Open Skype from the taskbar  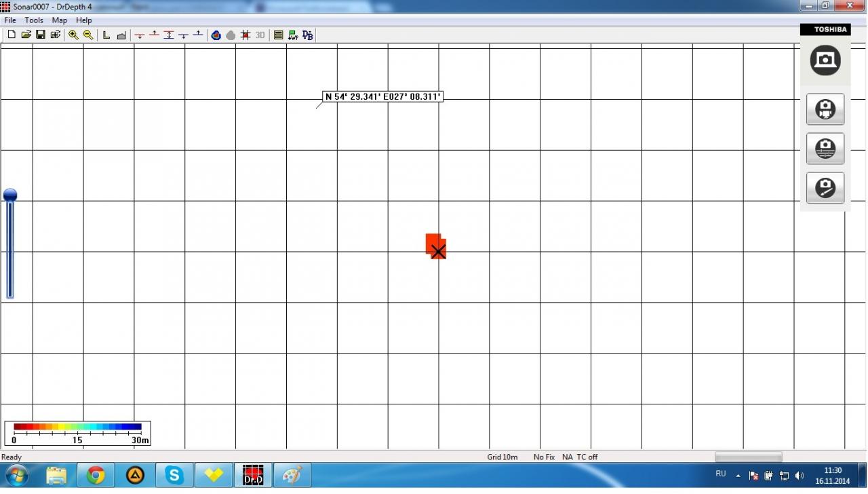174,476
